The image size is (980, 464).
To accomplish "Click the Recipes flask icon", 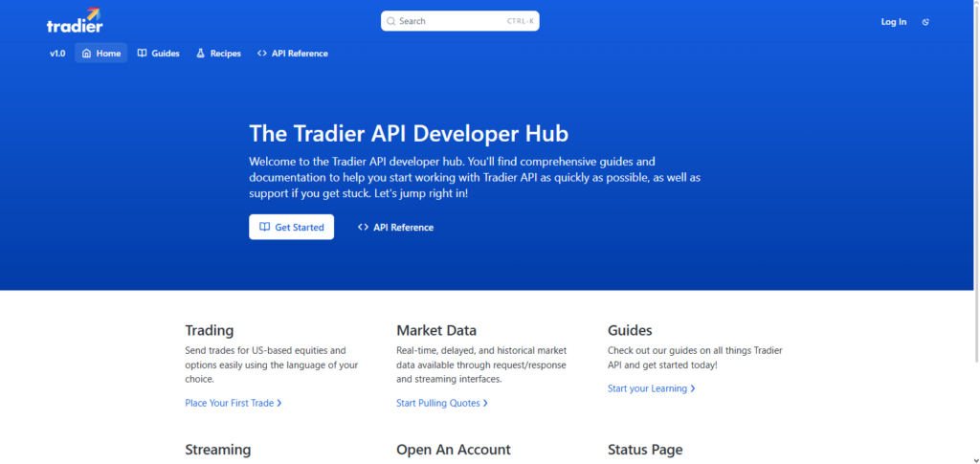I will pos(201,54).
